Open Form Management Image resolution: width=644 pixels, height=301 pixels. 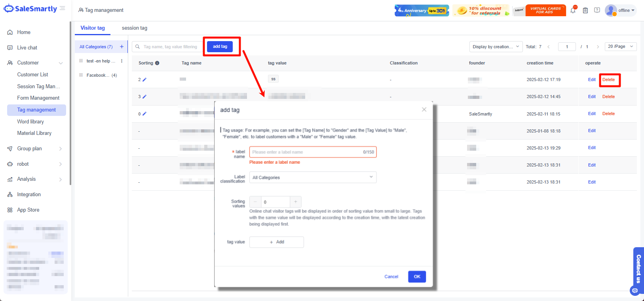[x=38, y=98]
